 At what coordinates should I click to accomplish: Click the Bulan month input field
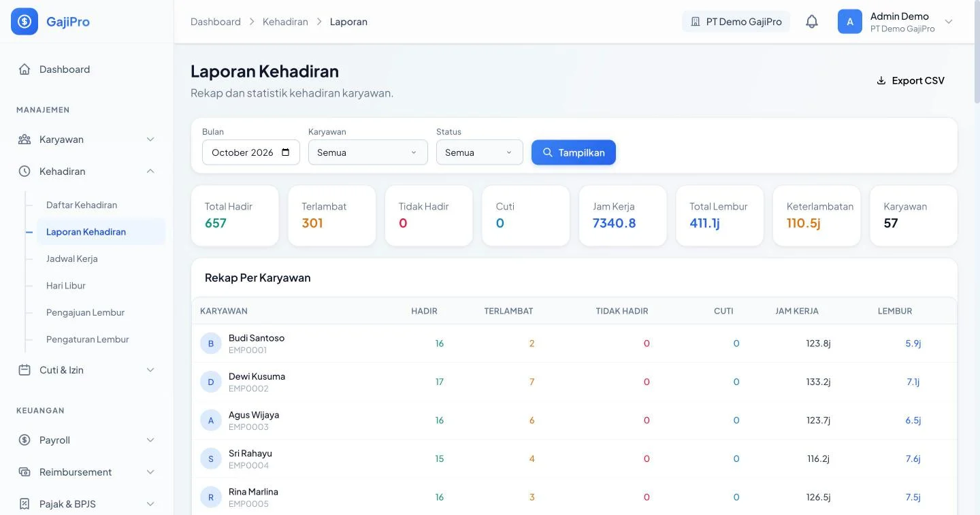coord(251,152)
